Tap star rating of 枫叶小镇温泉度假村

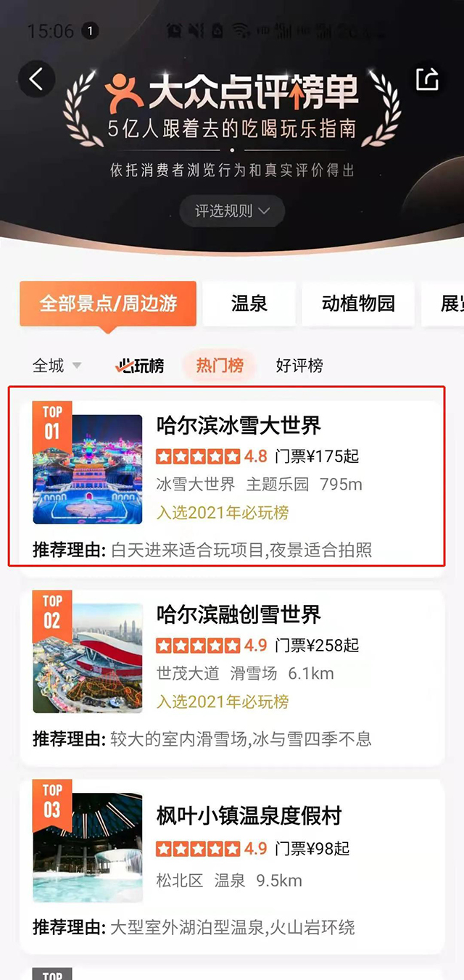[x=198, y=848]
